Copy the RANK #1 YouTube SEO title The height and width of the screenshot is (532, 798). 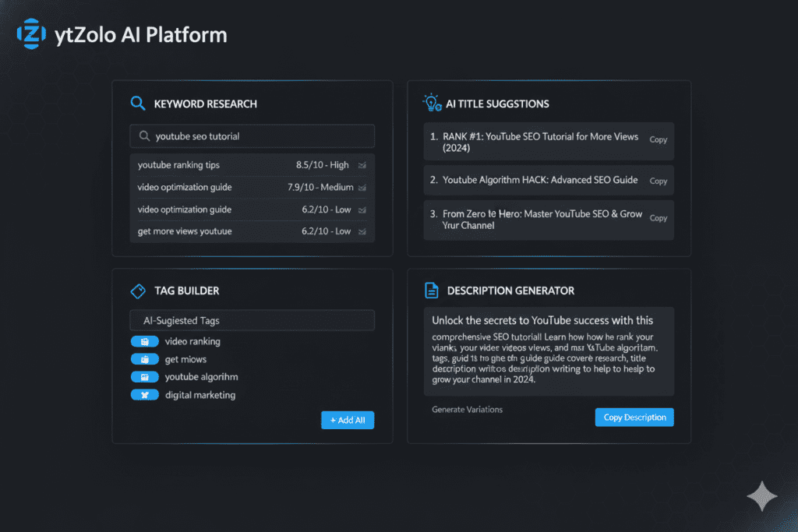658,140
